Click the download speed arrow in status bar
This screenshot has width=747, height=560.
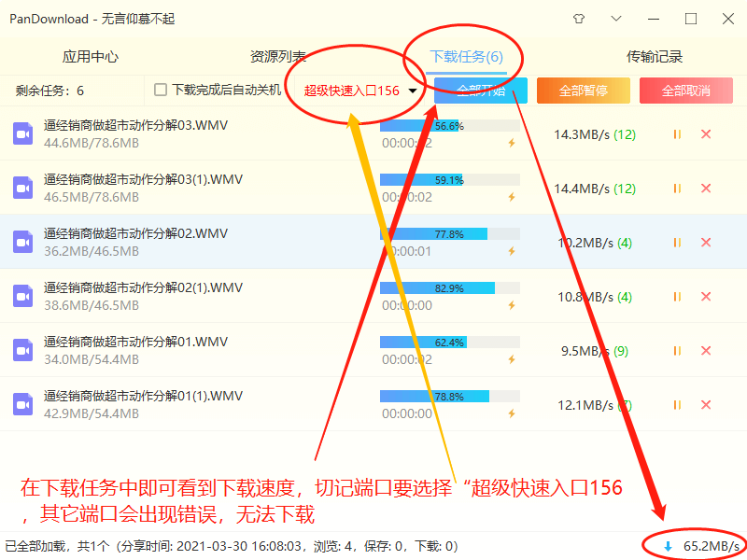pyautogui.click(x=668, y=546)
